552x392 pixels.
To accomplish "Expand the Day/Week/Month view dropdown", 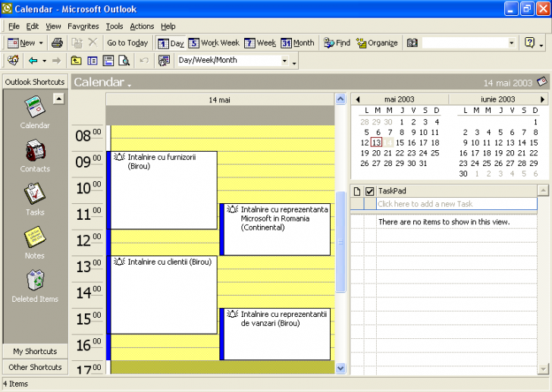I will tap(285, 61).
